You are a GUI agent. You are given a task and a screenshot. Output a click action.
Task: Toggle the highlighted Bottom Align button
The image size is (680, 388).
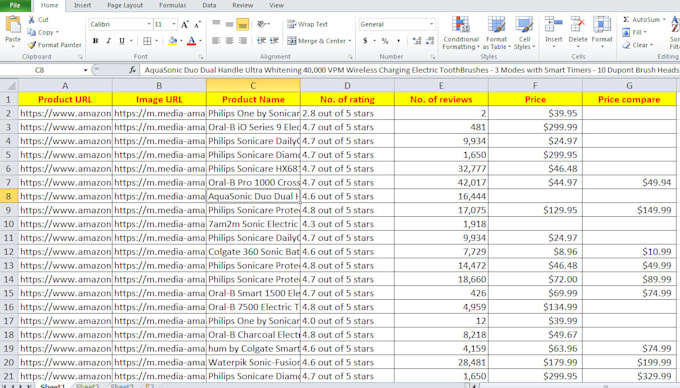tap(243, 25)
